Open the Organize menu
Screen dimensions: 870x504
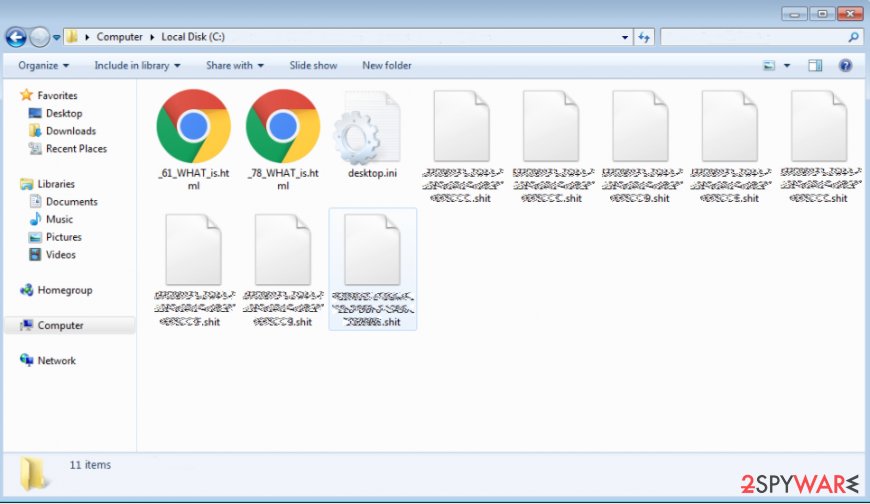click(x=43, y=65)
